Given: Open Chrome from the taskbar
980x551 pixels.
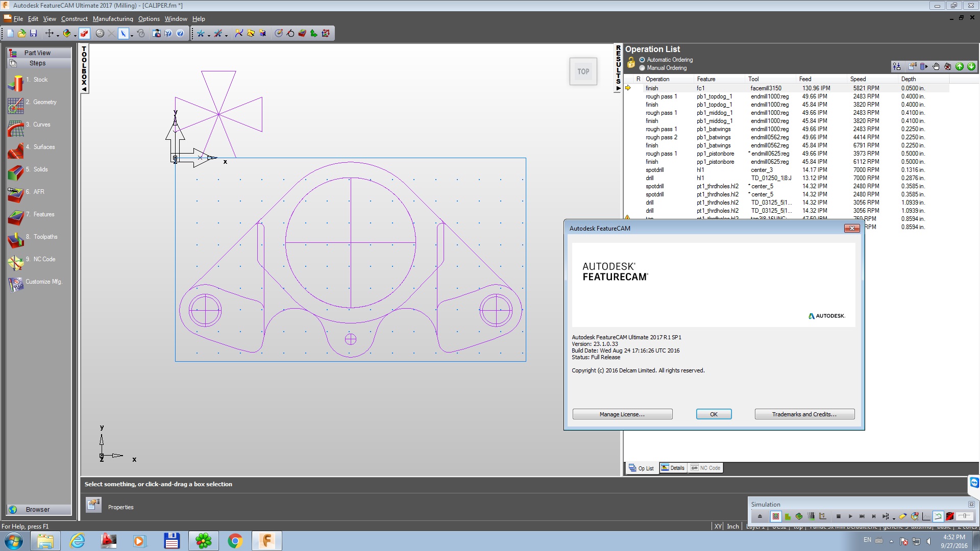Looking at the screenshot, I should [x=235, y=541].
